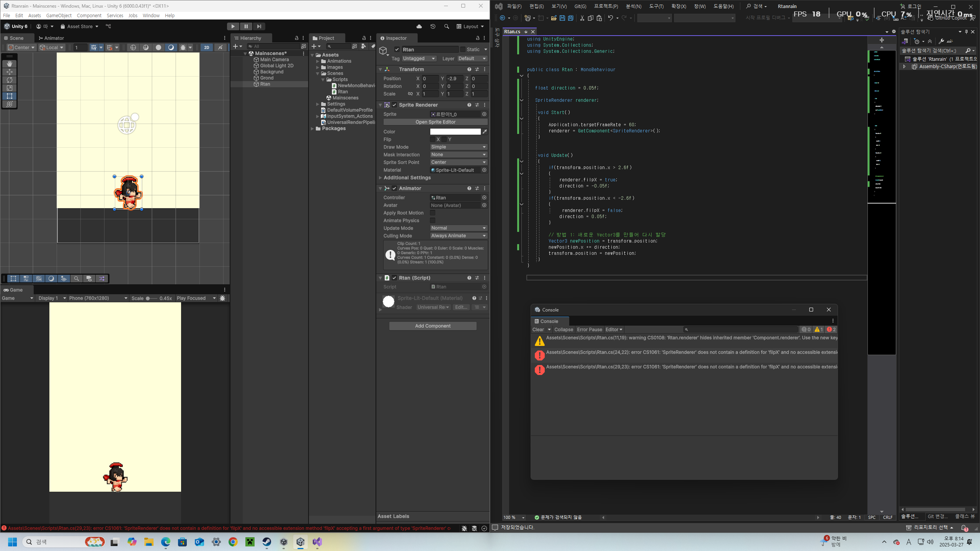Toggle 2D view mode in Scene
This screenshot has width=980, height=551.
[x=206, y=47]
